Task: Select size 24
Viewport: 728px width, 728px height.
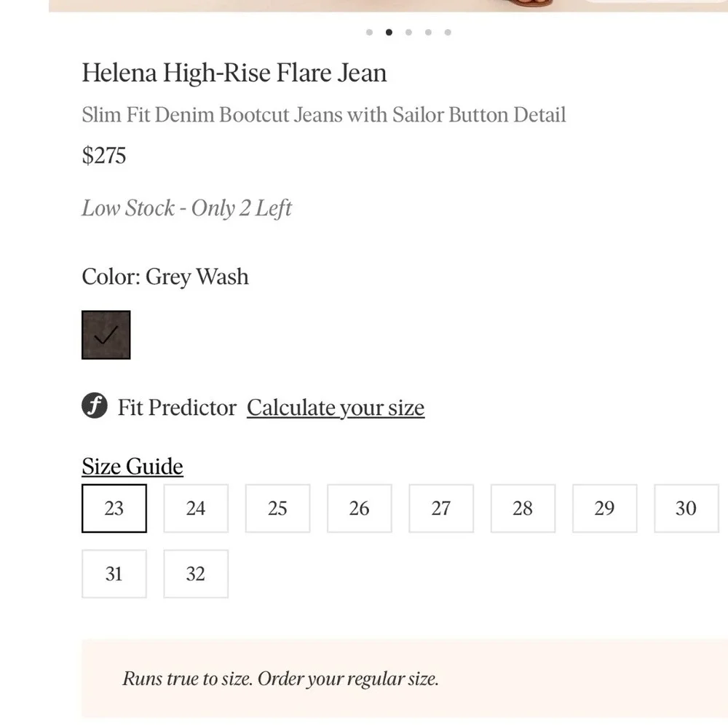Action: (x=195, y=508)
